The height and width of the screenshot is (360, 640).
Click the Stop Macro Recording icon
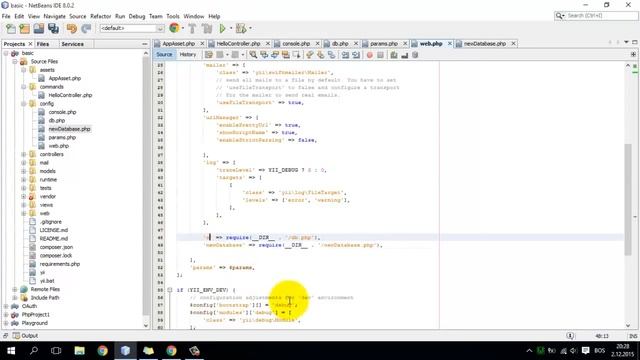tap(380, 55)
